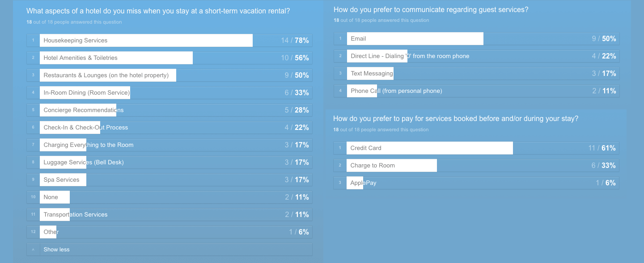Click the Restaurants & Lounges answer bar

coord(169,75)
